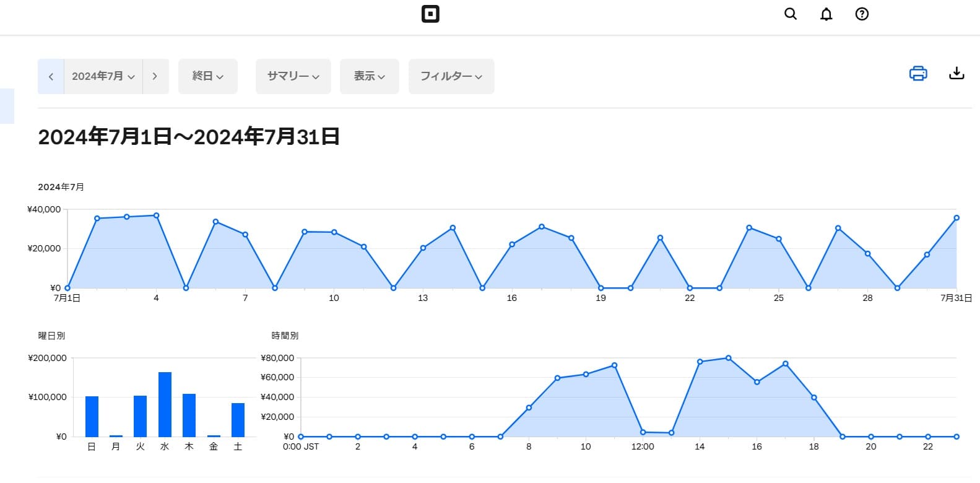Click the 月 (Monday) axis label

pyautogui.click(x=116, y=446)
